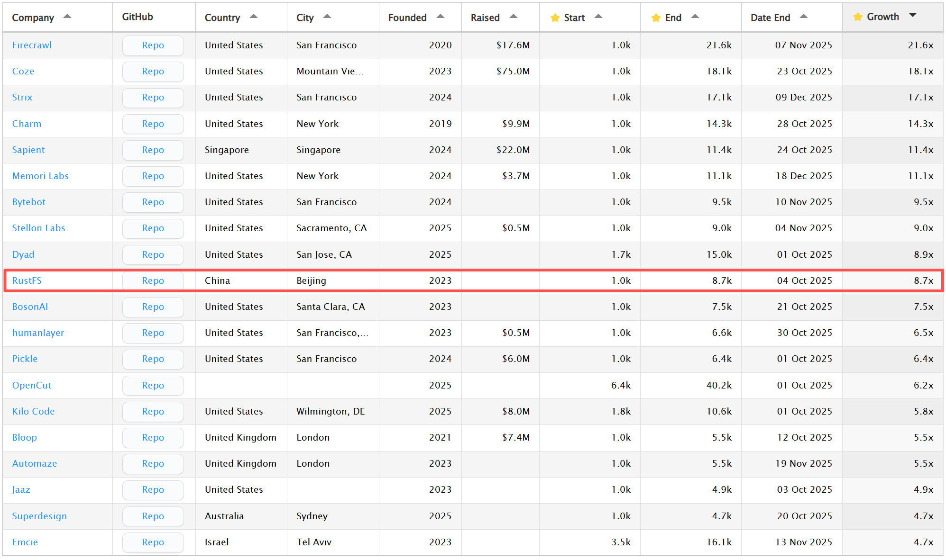
Task: Click the GitHub column header
Action: (138, 17)
